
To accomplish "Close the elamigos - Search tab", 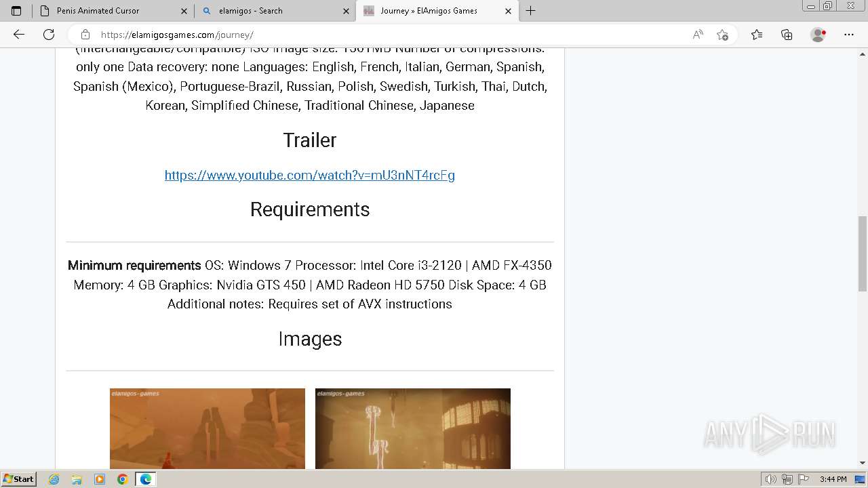I will [346, 11].
